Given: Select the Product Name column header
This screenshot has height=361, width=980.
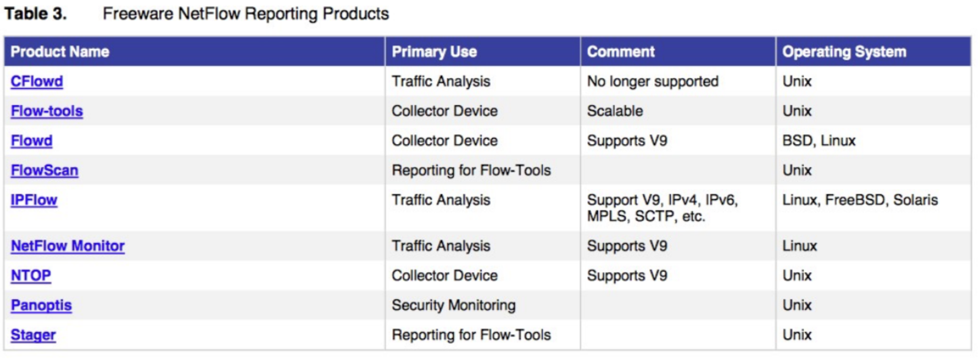Looking at the screenshot, I should point(194,51).
